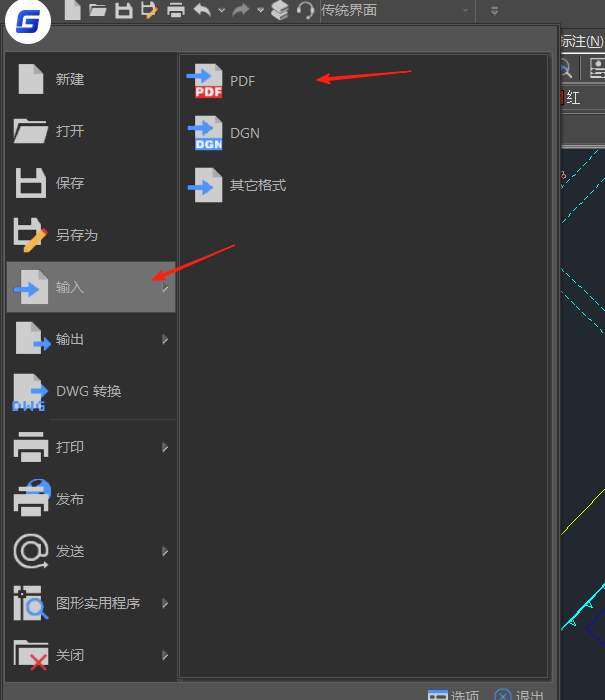Click the 打开 folder icon in the menu
The image size is (605, 700).
(30, 131)
